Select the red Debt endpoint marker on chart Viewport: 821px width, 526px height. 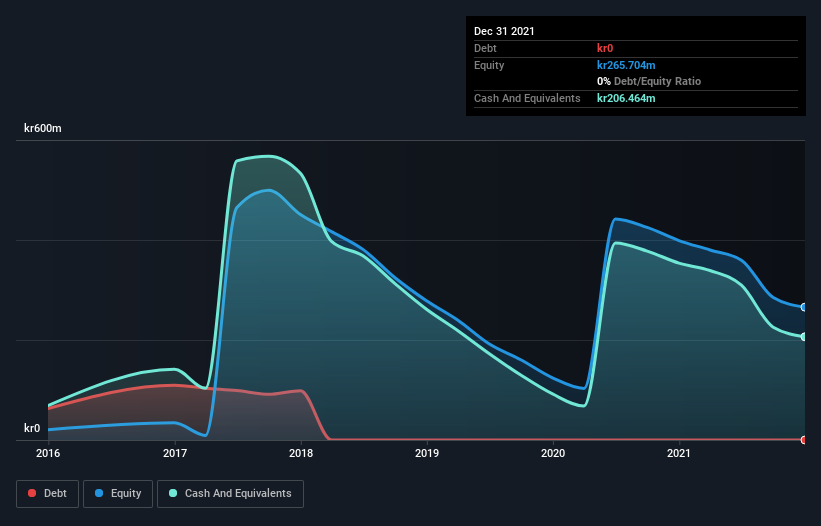point(804,440)
